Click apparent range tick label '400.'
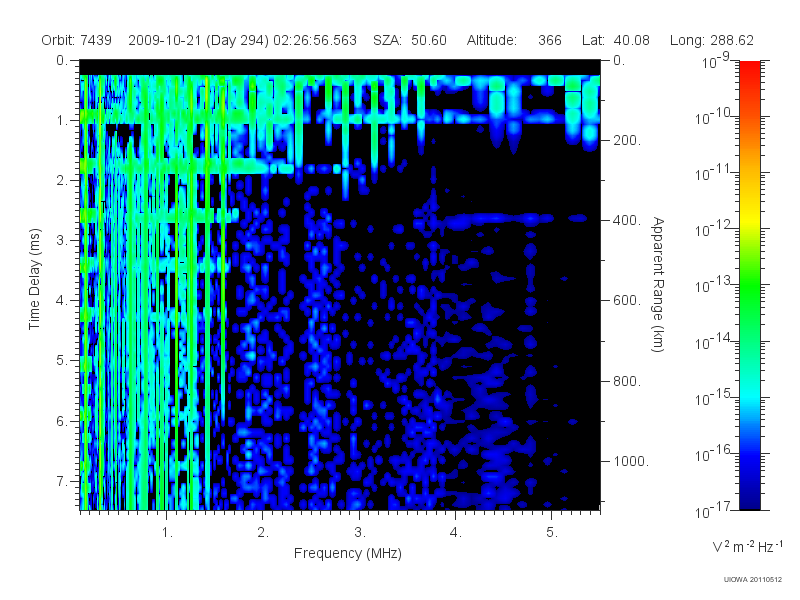Image resolution: width=800 pixels, height=600 pixels. pyautogui.click(x=627, y=220)
